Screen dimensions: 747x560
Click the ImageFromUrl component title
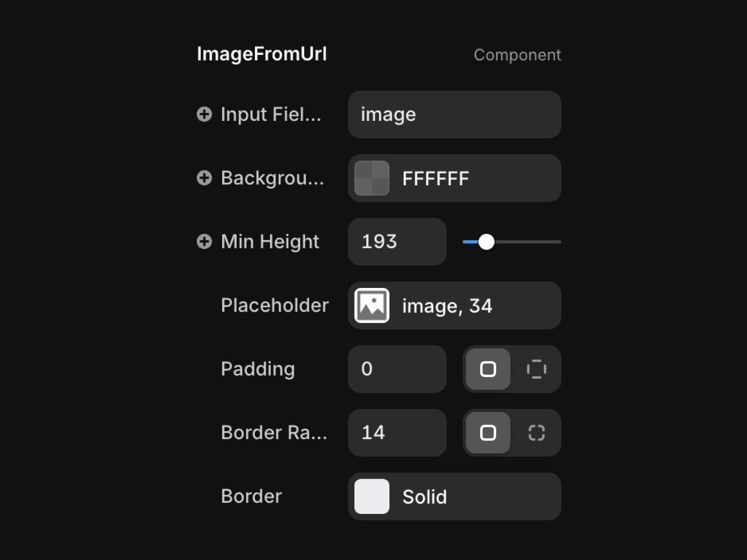pyautogui.click(x=262, y=54)
